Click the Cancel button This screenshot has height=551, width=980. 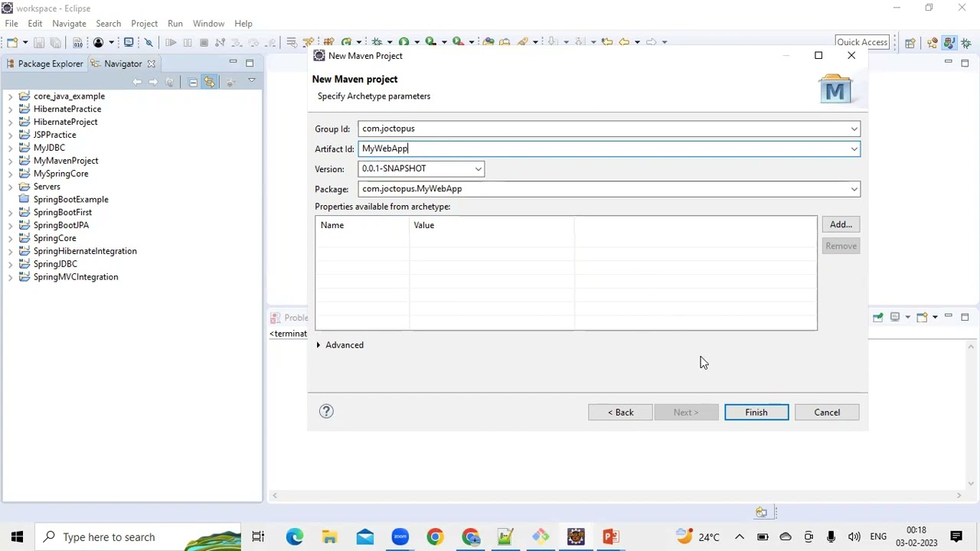point(827,412)
